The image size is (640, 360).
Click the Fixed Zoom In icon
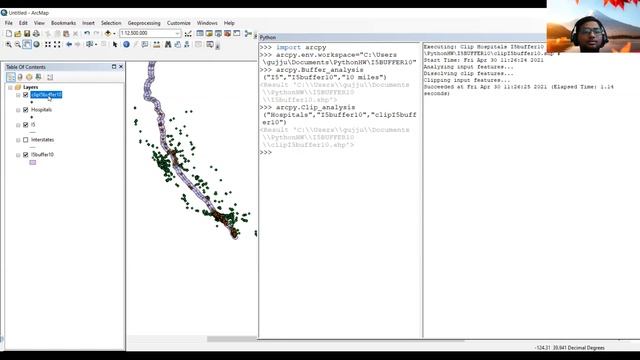tap(48, 44)
